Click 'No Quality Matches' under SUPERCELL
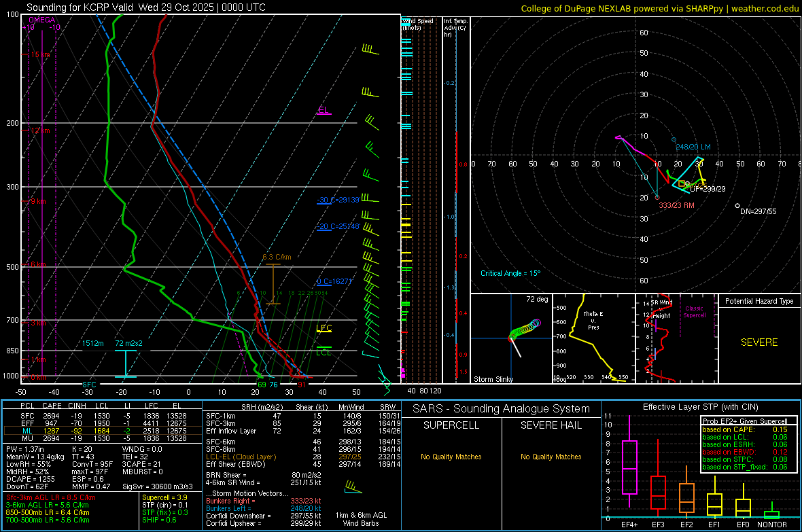This screenshot has height=532, width=802. 451,457
